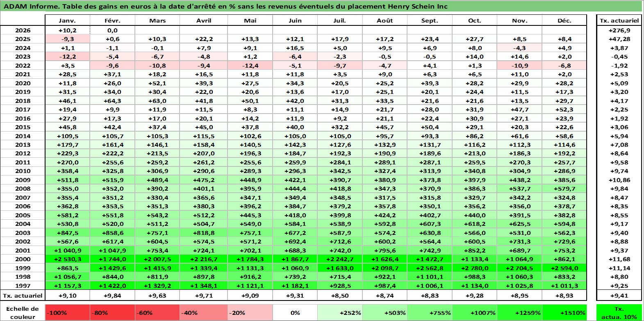Click the -100% red color scale swatch

click(67, 312)
